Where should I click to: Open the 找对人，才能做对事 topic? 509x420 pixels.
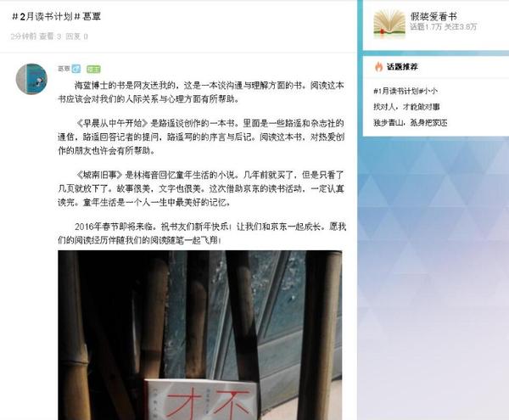406,107
